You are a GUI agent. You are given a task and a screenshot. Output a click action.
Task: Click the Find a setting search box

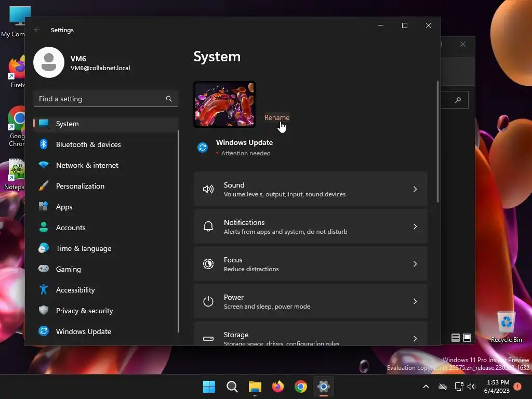[106, 99]
